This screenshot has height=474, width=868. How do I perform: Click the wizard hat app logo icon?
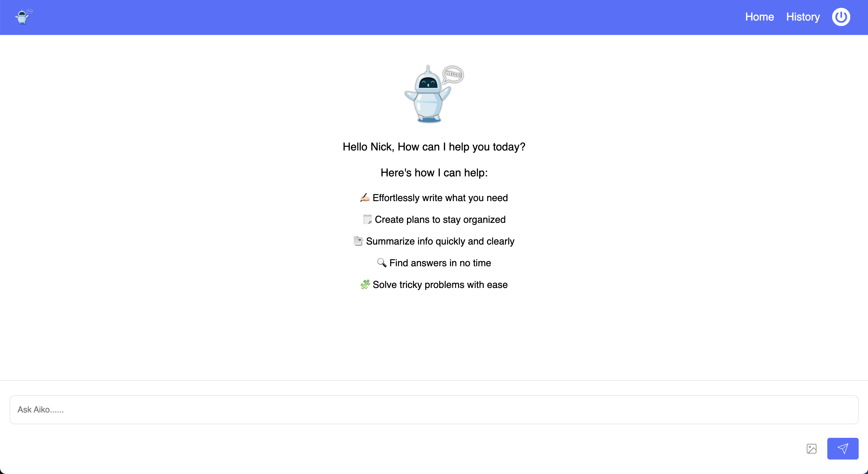click(23, 16)
